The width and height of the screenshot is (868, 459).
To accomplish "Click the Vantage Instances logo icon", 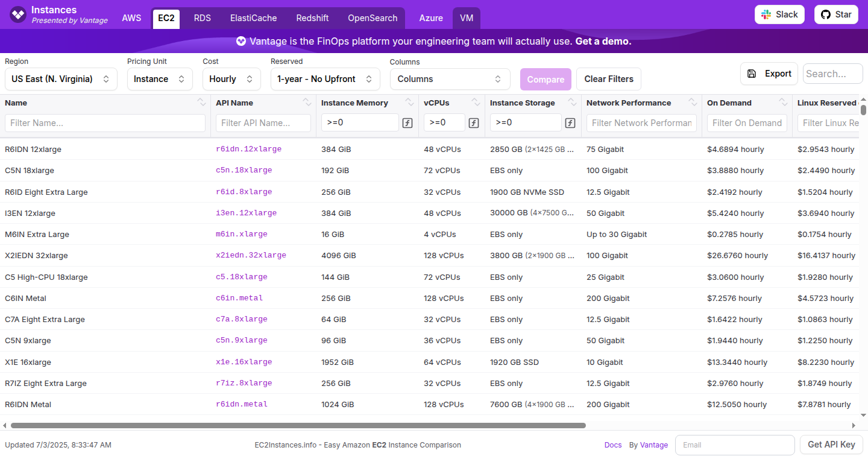I will 18,14.
